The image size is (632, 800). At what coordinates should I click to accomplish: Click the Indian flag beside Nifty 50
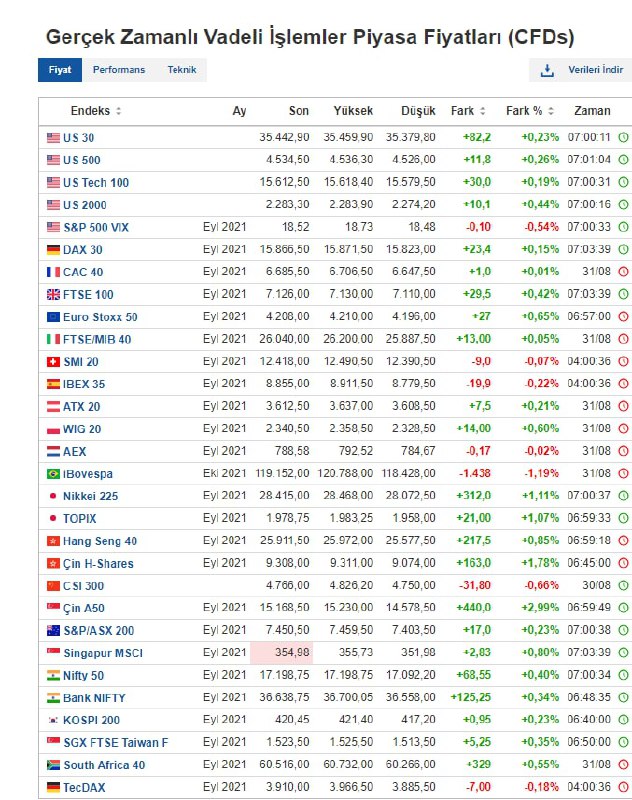coord(53,676)
